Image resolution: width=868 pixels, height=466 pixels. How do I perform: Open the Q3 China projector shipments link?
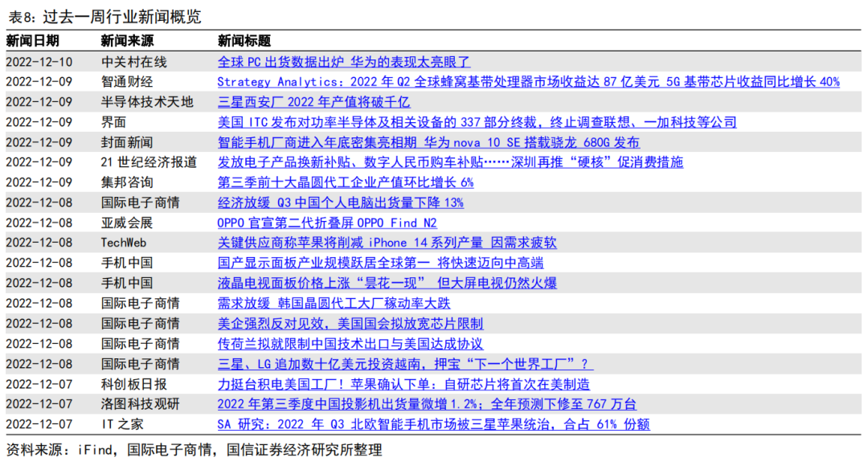point(427,404)
